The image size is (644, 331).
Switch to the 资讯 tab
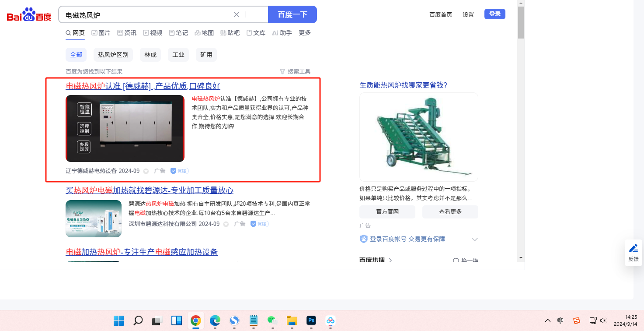pyautogui.click(x=127, y=33)
